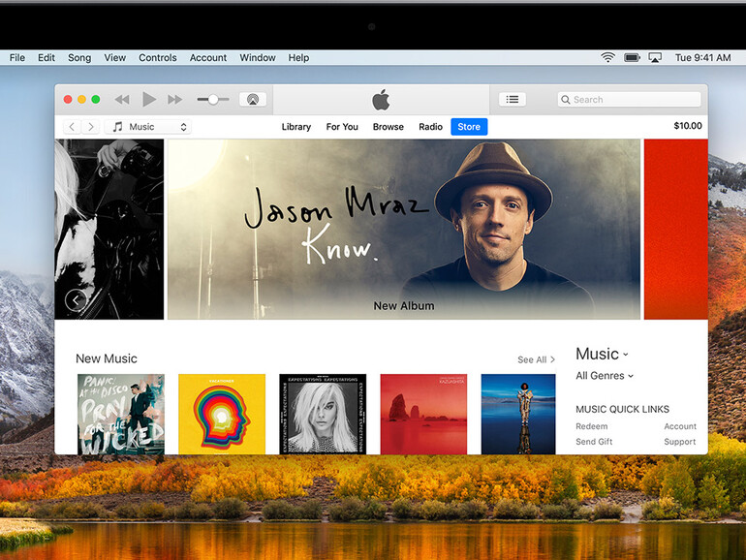Screen dimensions: 746x560
Task: Click the Wi-Fi status icon
Action: tap(607, 57)
